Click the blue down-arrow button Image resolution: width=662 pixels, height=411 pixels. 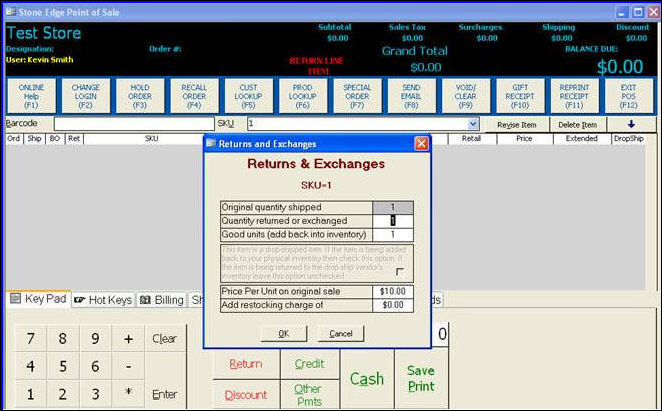point(632,125)
